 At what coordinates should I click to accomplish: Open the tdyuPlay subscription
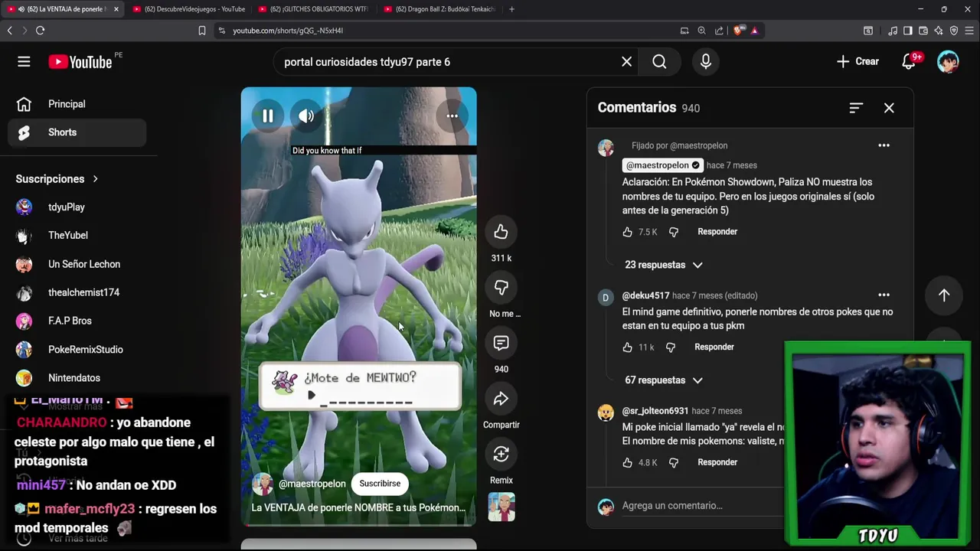[77, 207]
